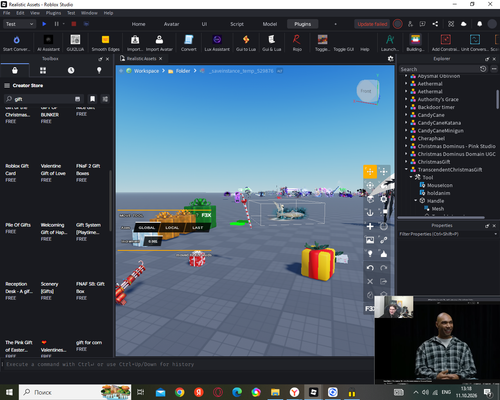Viewport: 500px width, 400px height.
Task: Open Toolbox Marketplace grid tab
Action: (x=43, y=70)
